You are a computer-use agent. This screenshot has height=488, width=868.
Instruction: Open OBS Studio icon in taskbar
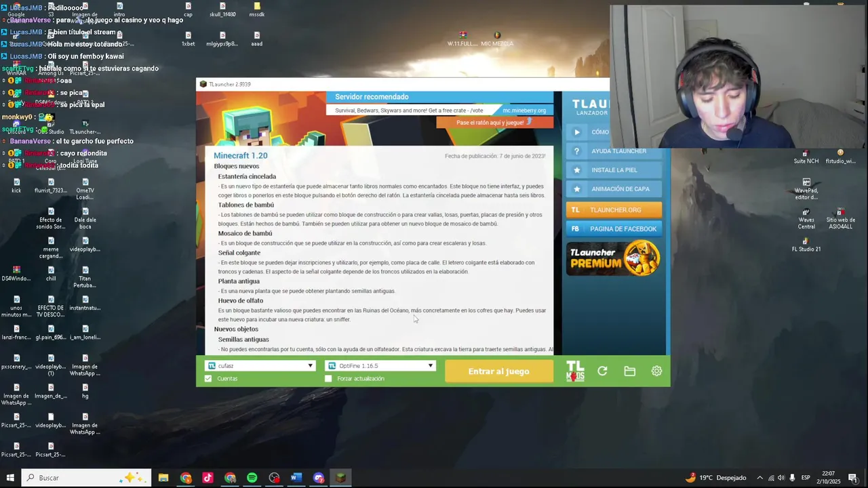pos(274,478)
